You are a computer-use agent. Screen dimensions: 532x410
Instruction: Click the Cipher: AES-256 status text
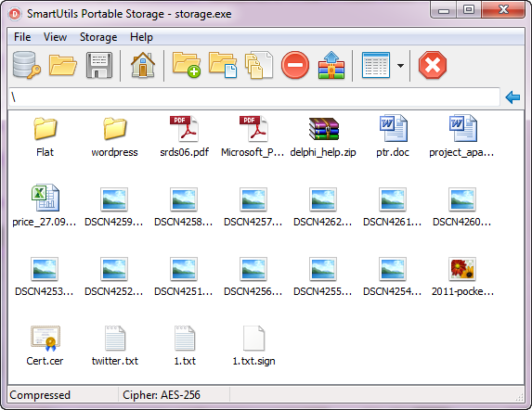pos(162,395)
